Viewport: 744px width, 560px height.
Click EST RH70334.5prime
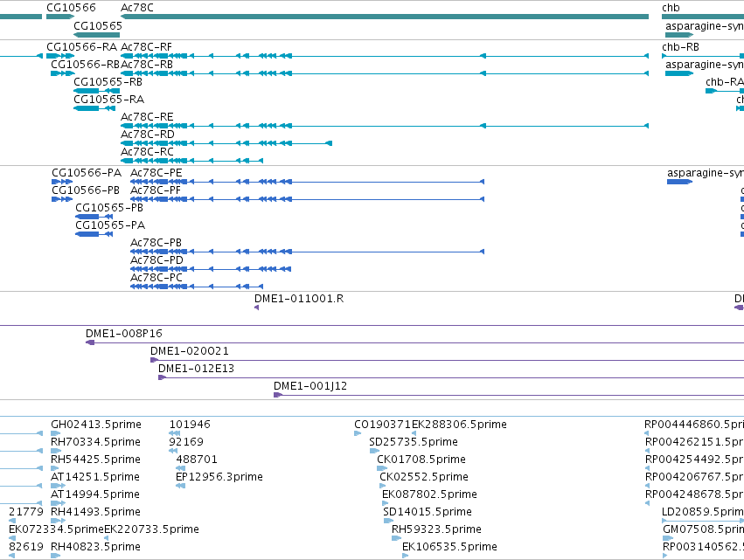pyautogui.click(x=55, y=451)
